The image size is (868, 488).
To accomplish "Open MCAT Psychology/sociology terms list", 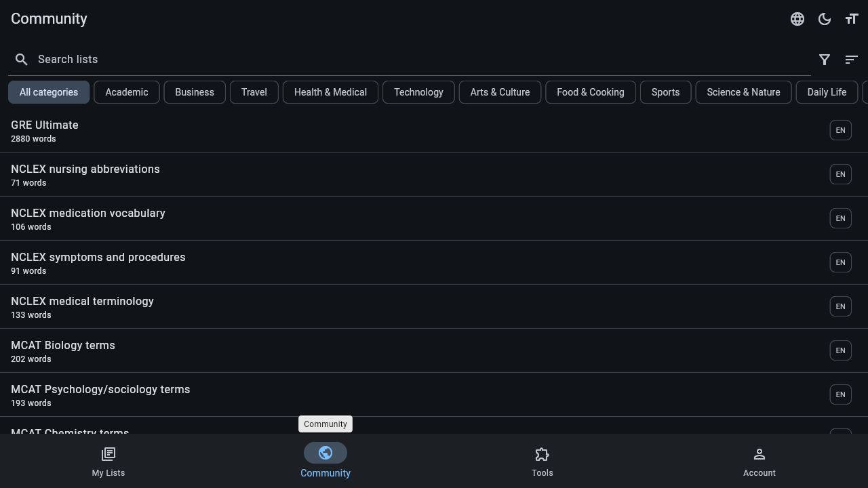I will [x=434, y=395].
